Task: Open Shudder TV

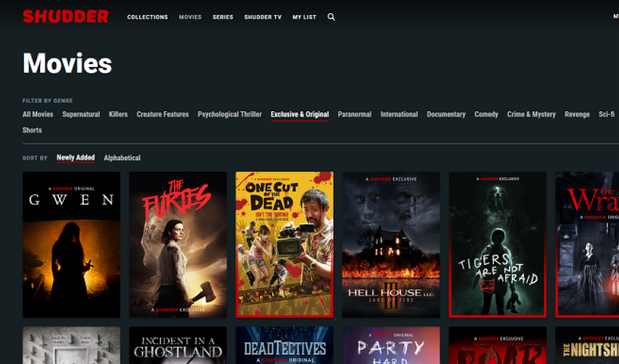Action: click(x=262, y=17)
